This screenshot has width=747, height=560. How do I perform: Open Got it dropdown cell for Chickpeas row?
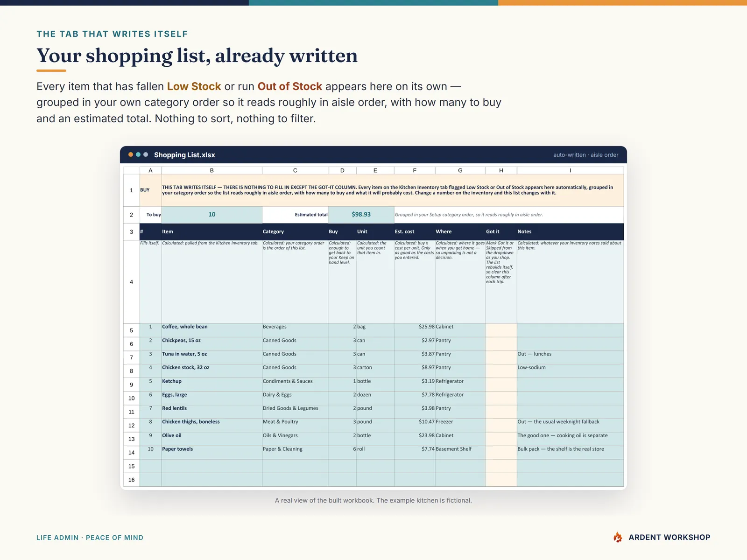tap(501, 344)
